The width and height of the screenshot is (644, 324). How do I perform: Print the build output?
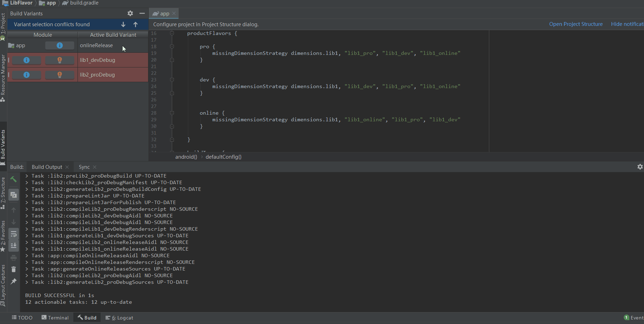click(x=13, y=258)
